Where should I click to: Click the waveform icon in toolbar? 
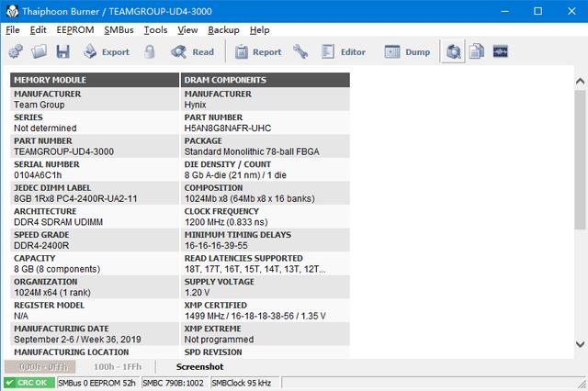point(501,52)
